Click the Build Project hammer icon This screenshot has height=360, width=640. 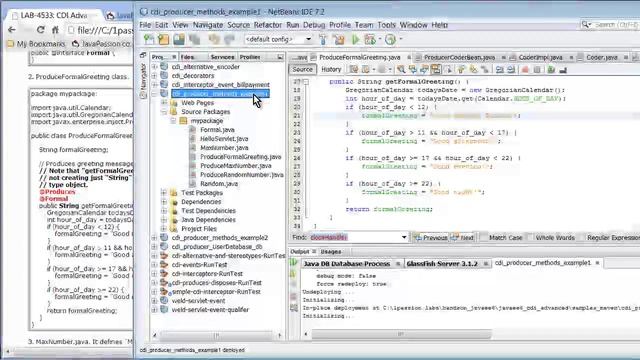323,40
